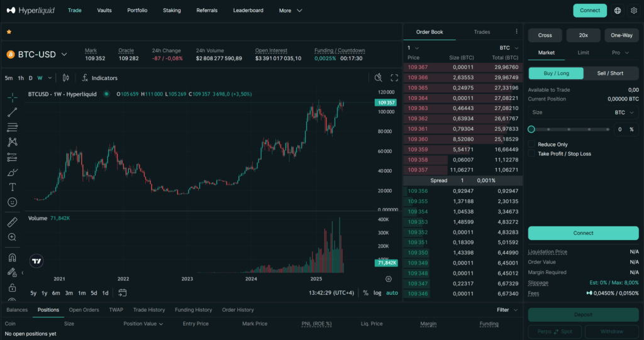Click the quick search magnifier icon above chart

click(378, 77)
